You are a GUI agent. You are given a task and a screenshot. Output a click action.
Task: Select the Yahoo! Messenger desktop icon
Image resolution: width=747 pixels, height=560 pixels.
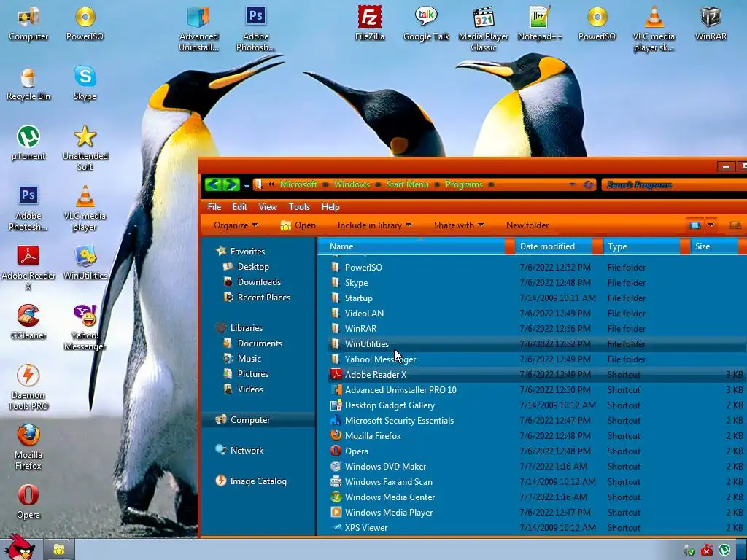[x=85, y=327]
